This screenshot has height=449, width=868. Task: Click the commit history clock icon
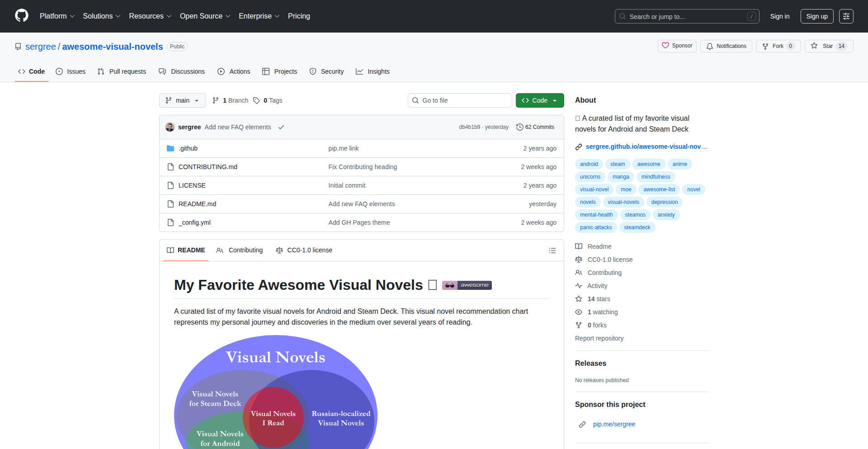(519, 127)
